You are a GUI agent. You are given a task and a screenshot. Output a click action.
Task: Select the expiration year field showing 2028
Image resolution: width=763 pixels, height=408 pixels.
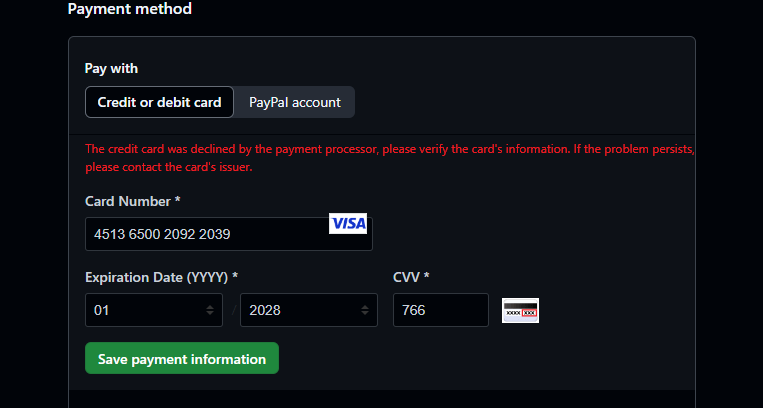coord(309,310)
